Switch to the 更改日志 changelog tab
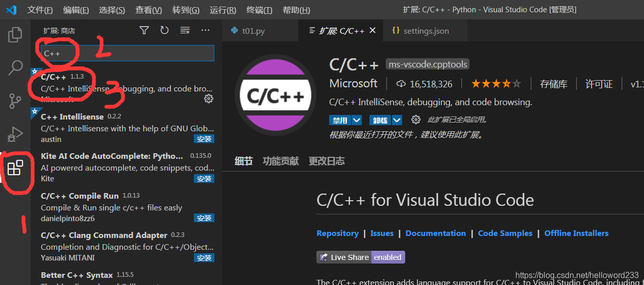This screenshot has height=285, width=644. point(327,161)
